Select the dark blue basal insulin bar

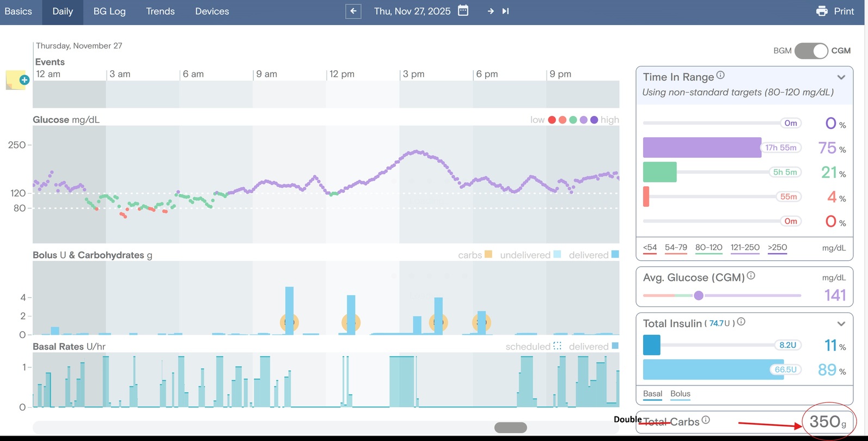(x=652, y=345)
